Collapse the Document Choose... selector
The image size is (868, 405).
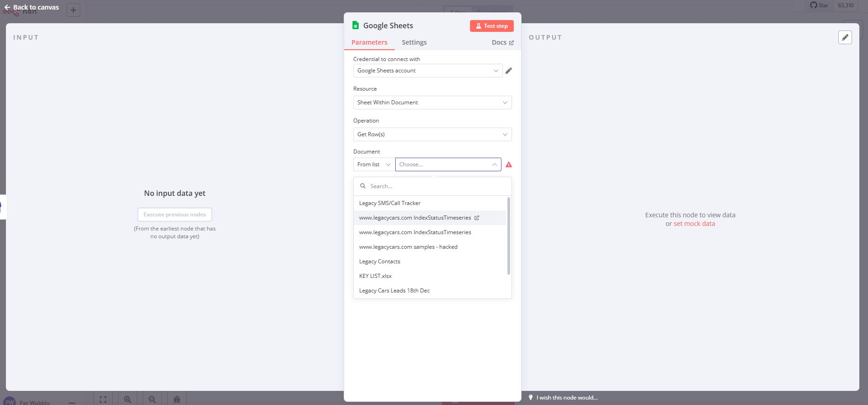click(x=448, y=164)
